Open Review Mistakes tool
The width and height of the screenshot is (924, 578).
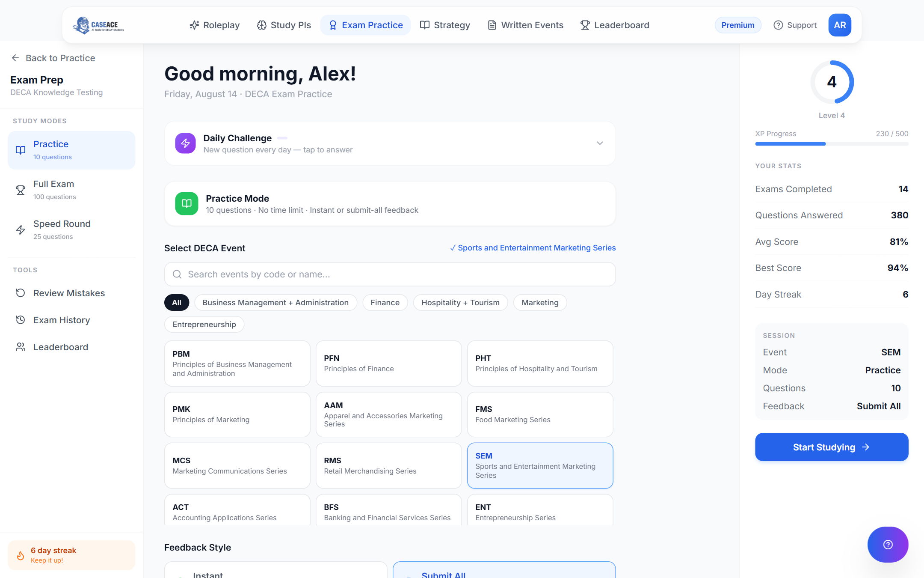click(71, 293)
